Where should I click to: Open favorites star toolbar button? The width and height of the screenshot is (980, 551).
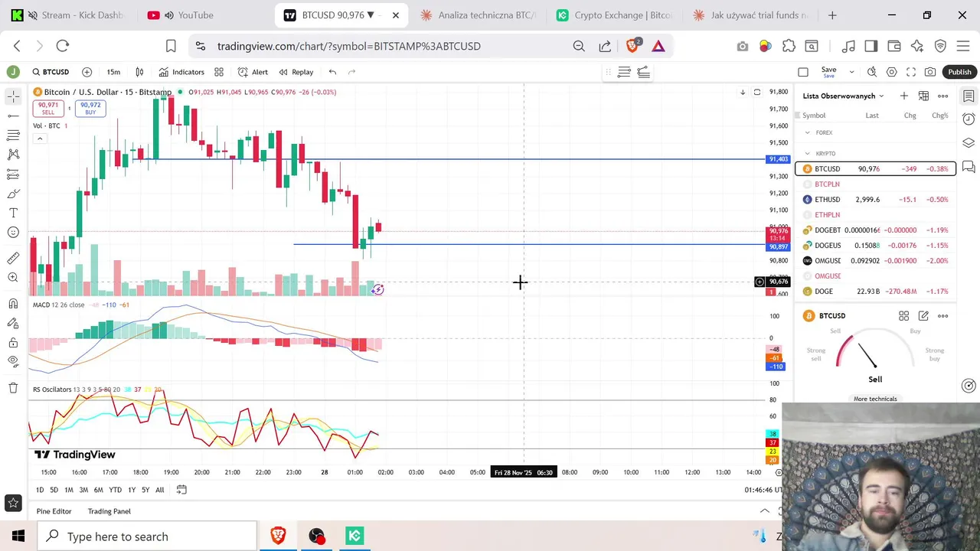[x=13, y=503]
